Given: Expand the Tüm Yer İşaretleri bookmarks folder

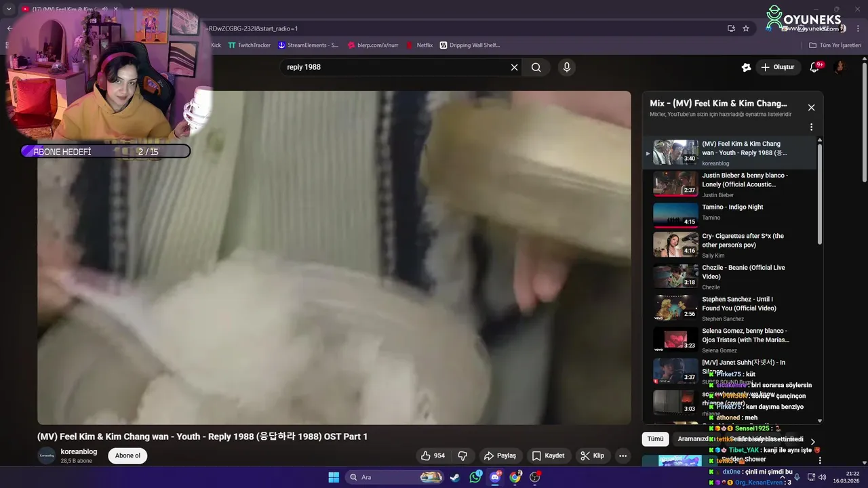Looking at the screenshot, I should 835,45.
